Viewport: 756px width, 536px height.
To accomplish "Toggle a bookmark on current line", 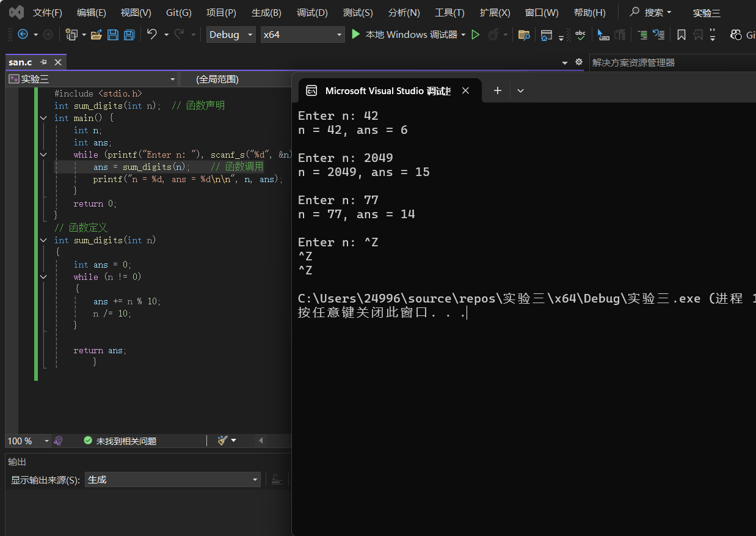I will pos(681,35).
